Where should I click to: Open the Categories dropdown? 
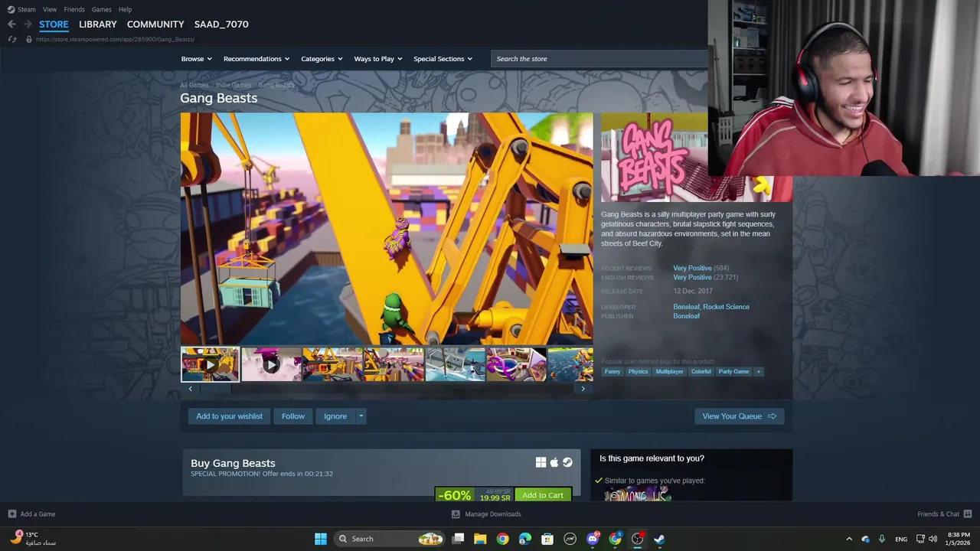322,59
